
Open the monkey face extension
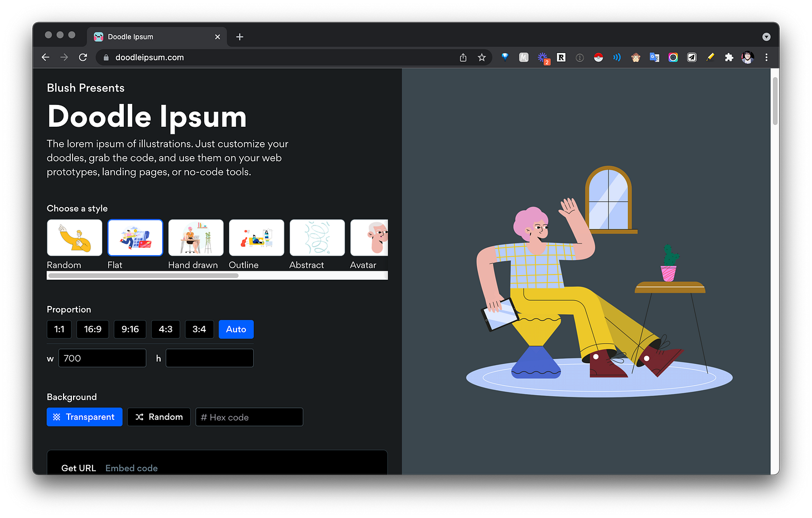636,57
